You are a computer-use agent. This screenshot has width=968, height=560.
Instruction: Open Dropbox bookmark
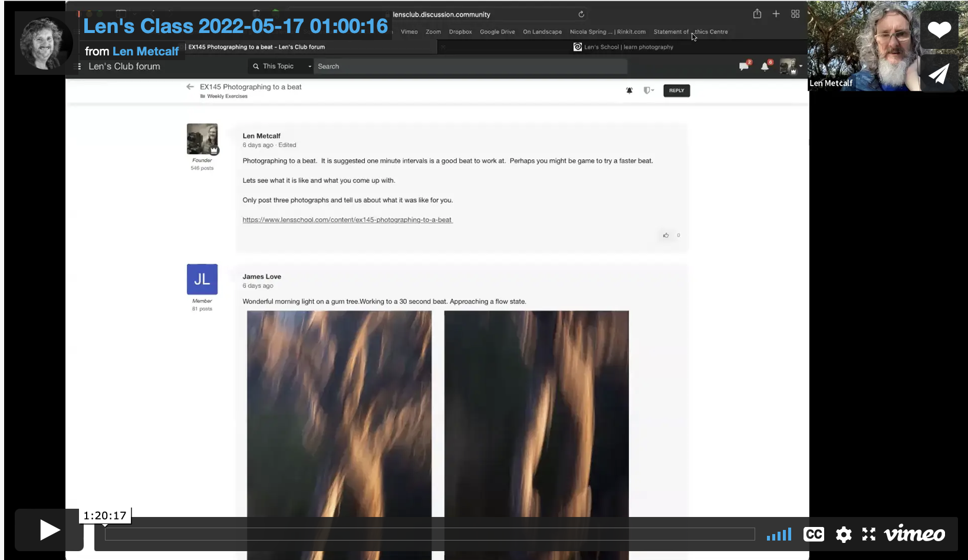coord(460,32)
